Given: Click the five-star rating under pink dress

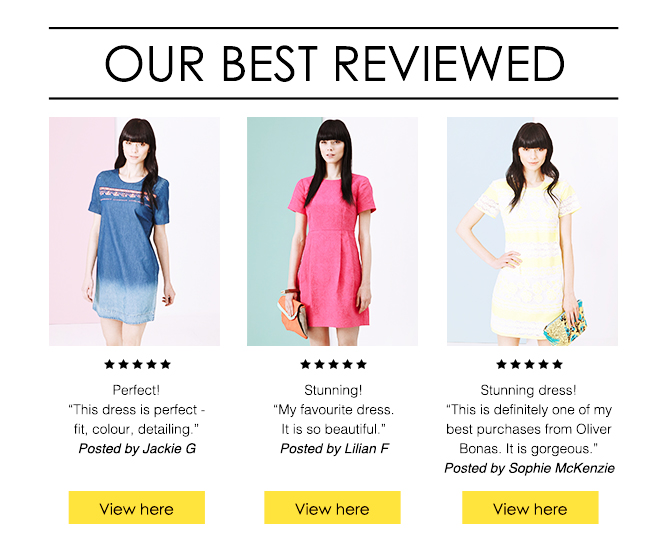Looking at the screenshot, I should pyautogui.click(x=334, y=364).
